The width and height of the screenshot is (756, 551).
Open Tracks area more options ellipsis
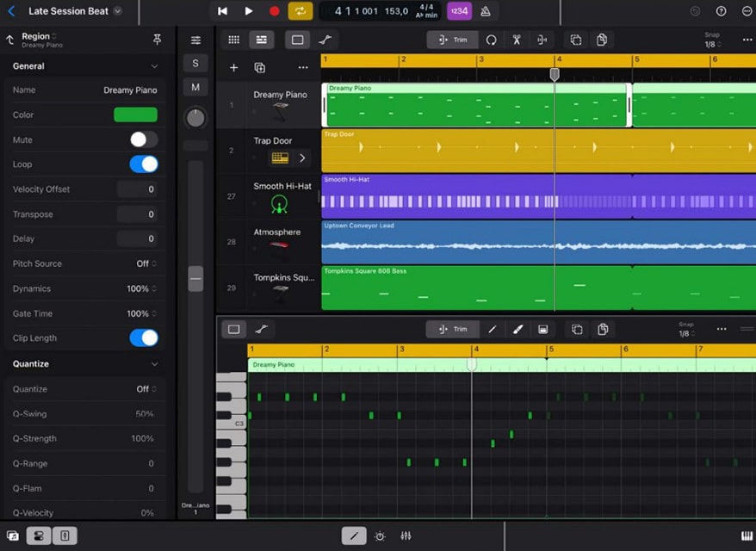(x=747, y=40)
